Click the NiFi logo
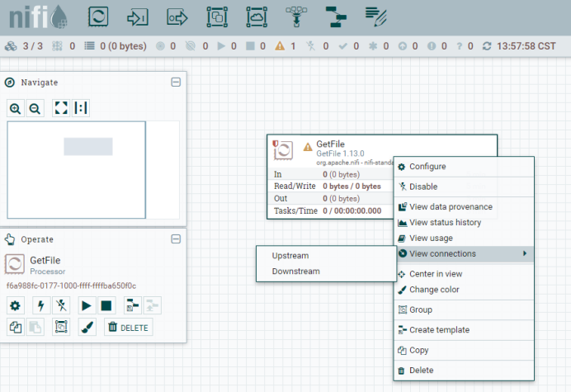This screenshot has width=571, height=392. point(38,17)
